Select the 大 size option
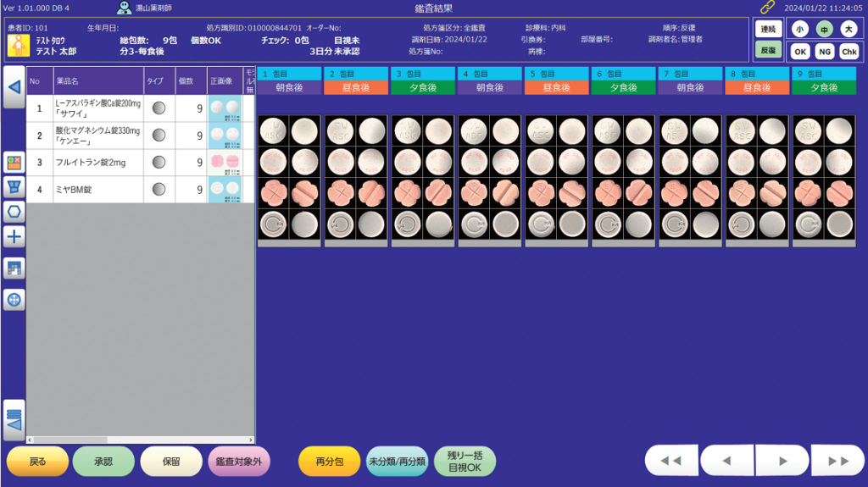This screenshot has height=487, width=868. (x=849, y=29)
